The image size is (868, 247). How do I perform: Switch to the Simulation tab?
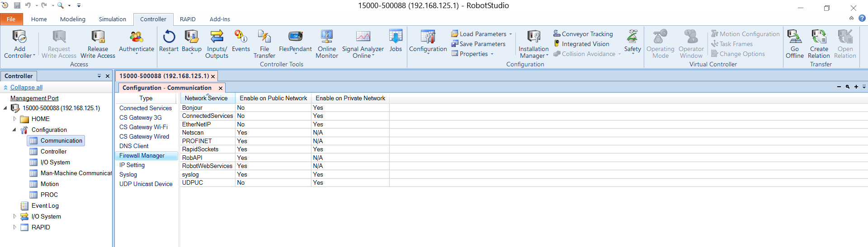tap(113, 19)
